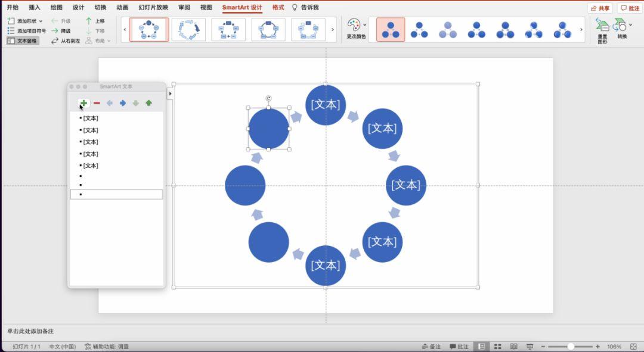Click the first [文本] bullet in text pane
The height and width of the screenshot is (352, 644).
(x=91, y=118)
